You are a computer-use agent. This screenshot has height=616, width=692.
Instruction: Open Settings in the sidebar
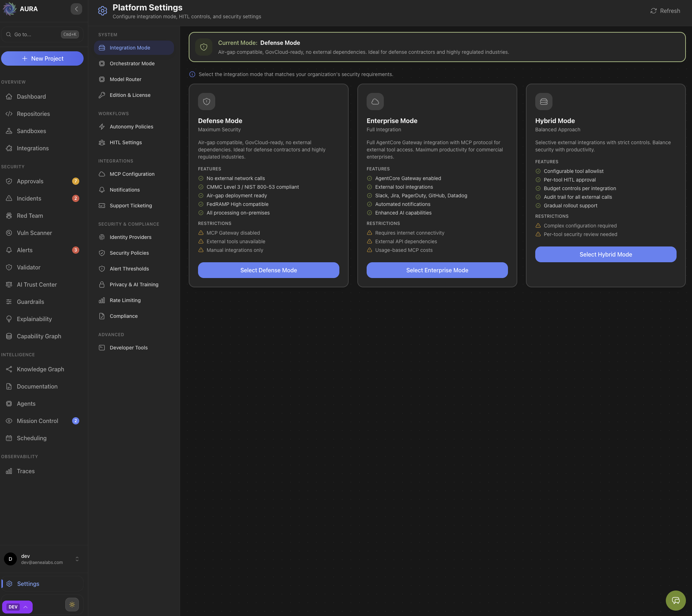(x=42, y=584)
